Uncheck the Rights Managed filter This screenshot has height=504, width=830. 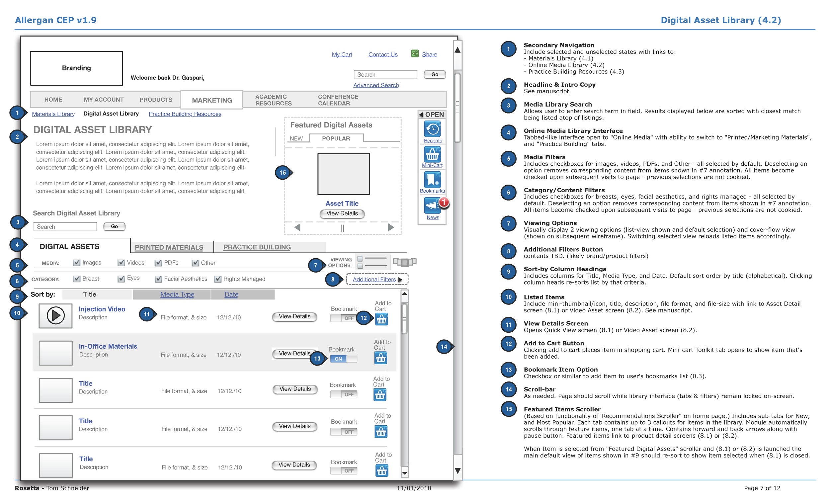(218, 279)
